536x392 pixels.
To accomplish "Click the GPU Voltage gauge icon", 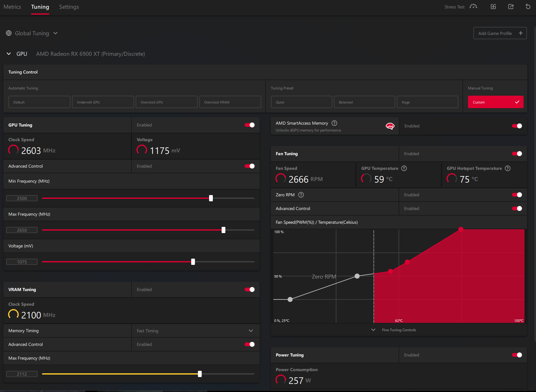I will pos(142,150).
